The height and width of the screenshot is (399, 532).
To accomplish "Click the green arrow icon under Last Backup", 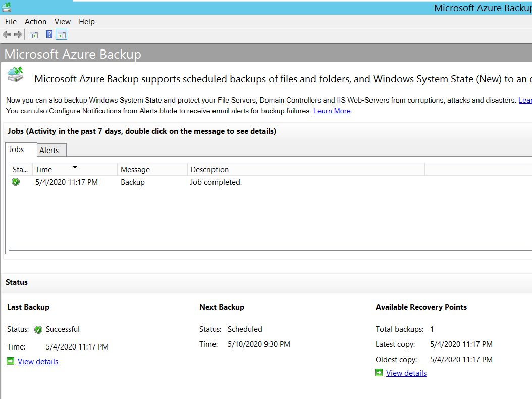I will pos(11,361).
